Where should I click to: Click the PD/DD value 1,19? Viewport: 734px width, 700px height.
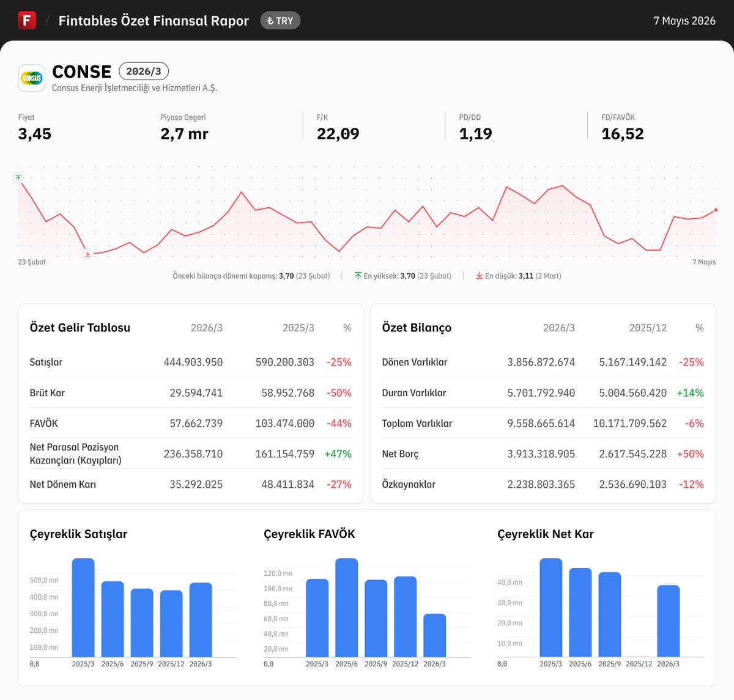[476, 134]
